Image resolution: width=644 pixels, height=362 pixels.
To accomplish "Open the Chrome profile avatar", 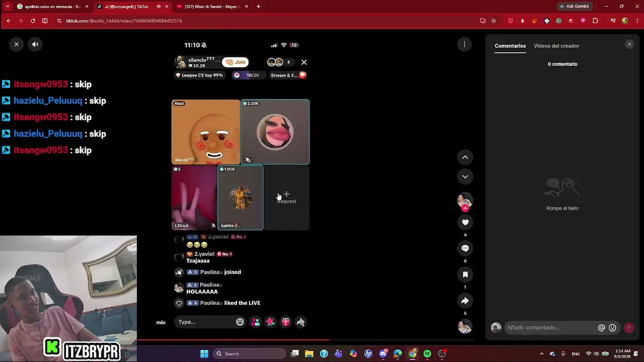I will [x=625, y=21].
